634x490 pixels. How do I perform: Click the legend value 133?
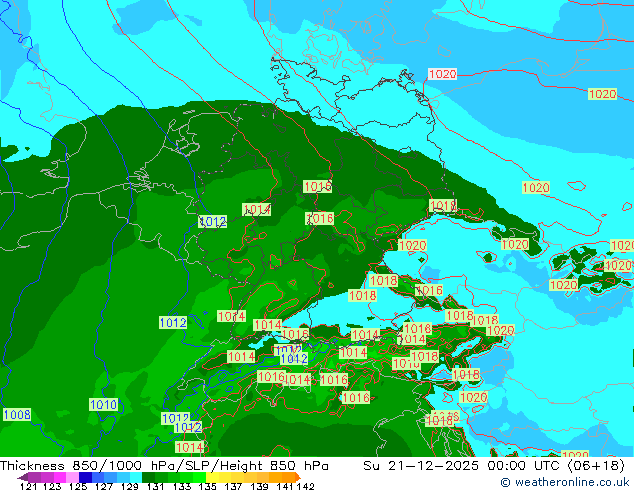[182, 486]
